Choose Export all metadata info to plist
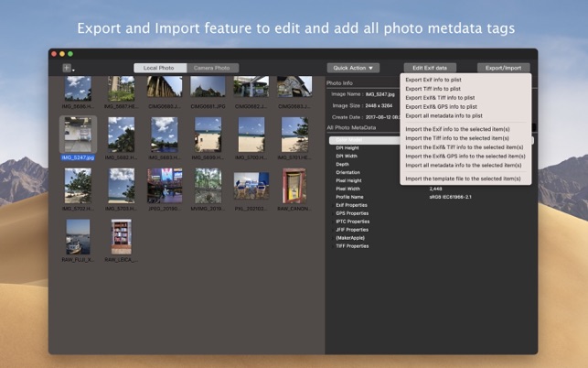The height and width of the screenshot is (368, 588). [x=444, y=115]
